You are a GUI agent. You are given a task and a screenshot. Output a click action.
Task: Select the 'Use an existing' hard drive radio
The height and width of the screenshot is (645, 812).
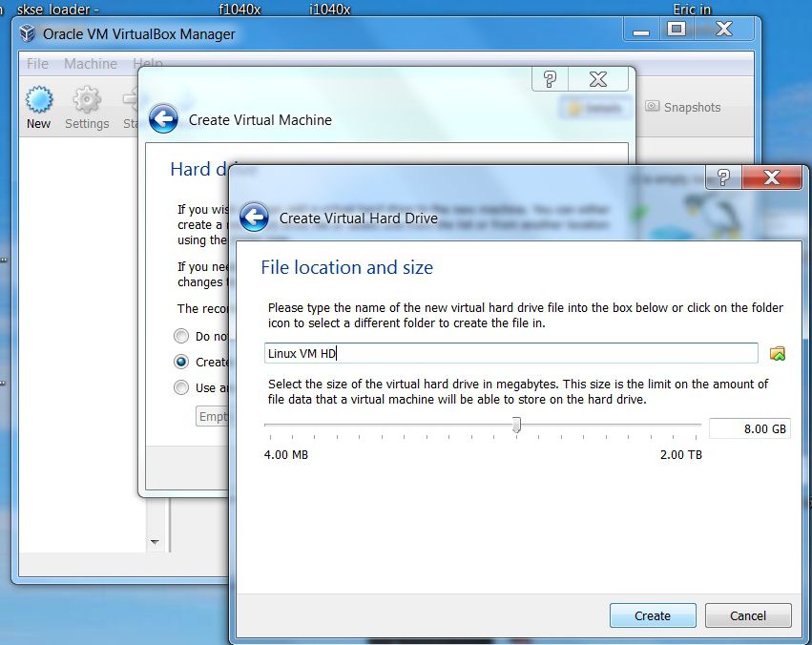pos(181,387)
